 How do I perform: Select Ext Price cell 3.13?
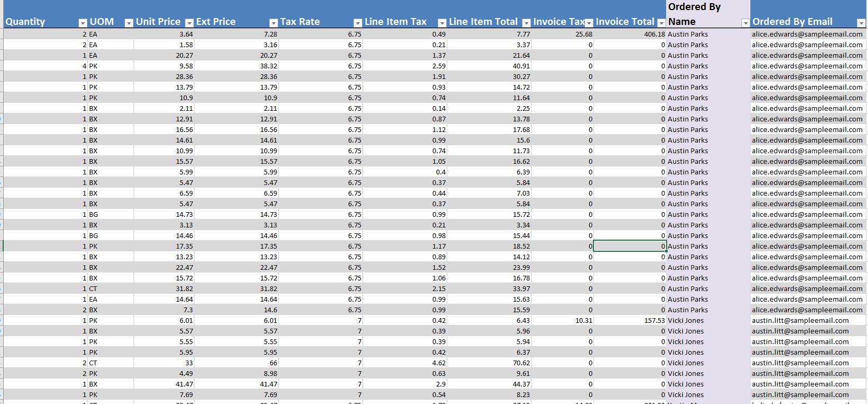coord(236,225)
